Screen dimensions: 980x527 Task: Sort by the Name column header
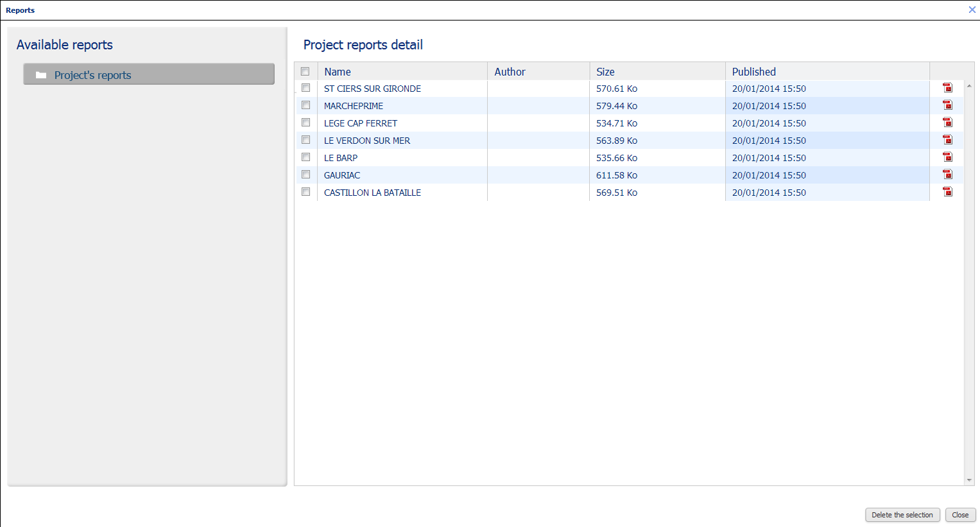pos(402,71)
